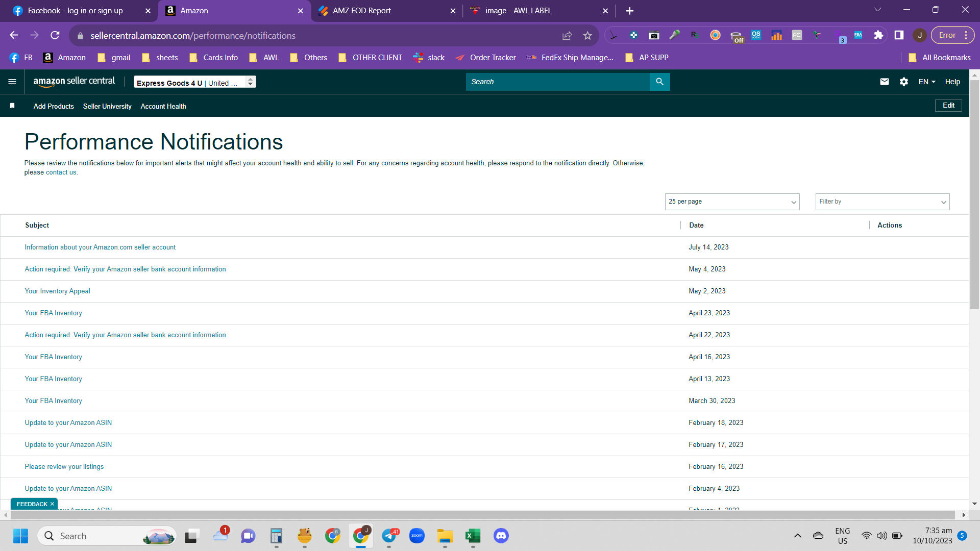The height and width of the screenshot is (551, 980).
Task: Open the notification center clock 7:35 am
Action: [x=933, y=536]
